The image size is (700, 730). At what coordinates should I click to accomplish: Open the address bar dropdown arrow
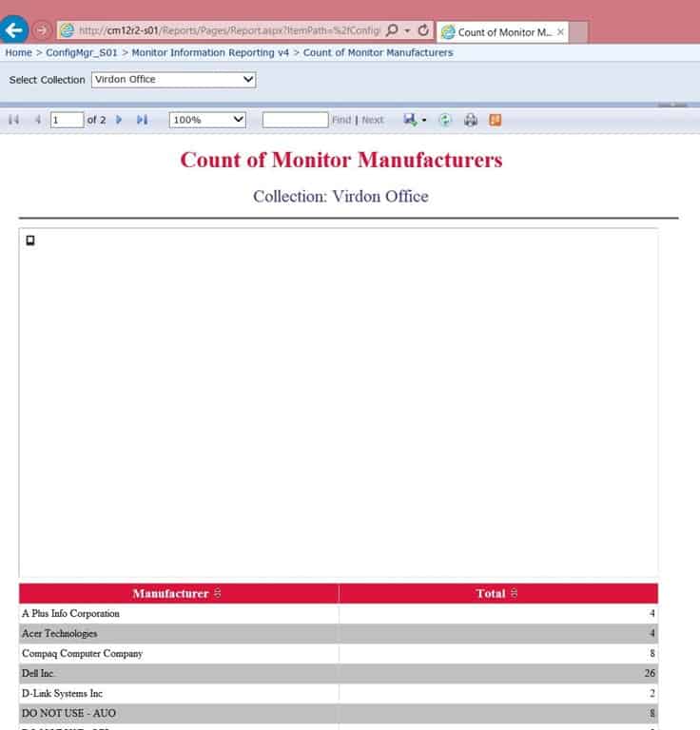[x=407, y=30]
